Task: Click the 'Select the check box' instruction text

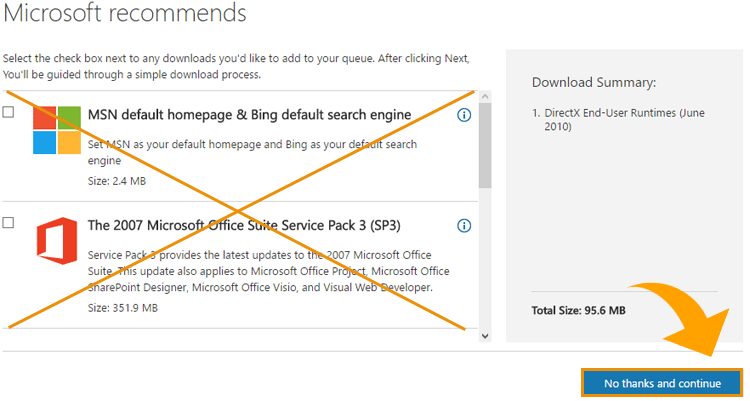Action: click(236, 67)
